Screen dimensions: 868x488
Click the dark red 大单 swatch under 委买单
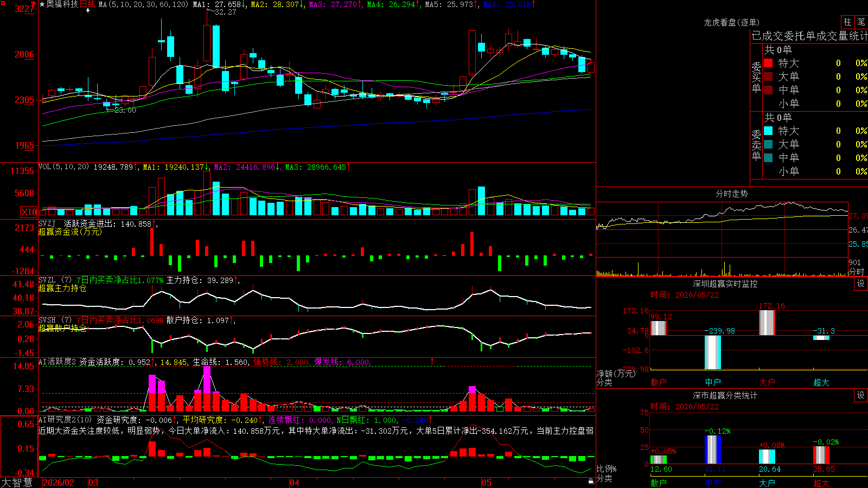click(x=768, y=76)
